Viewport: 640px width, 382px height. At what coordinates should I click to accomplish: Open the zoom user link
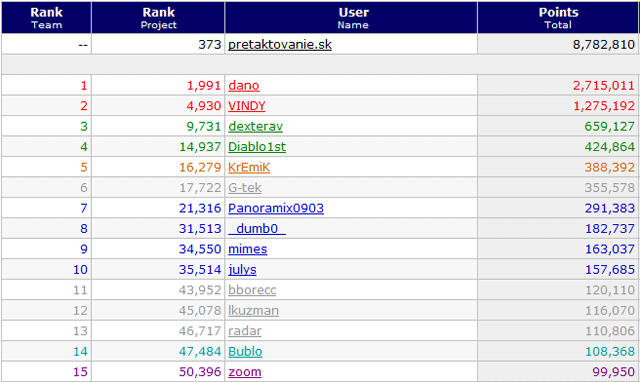click(244, 372)
